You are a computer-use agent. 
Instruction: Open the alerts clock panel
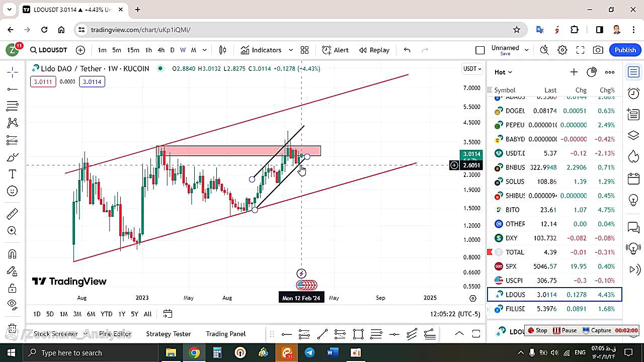[633, 94]
